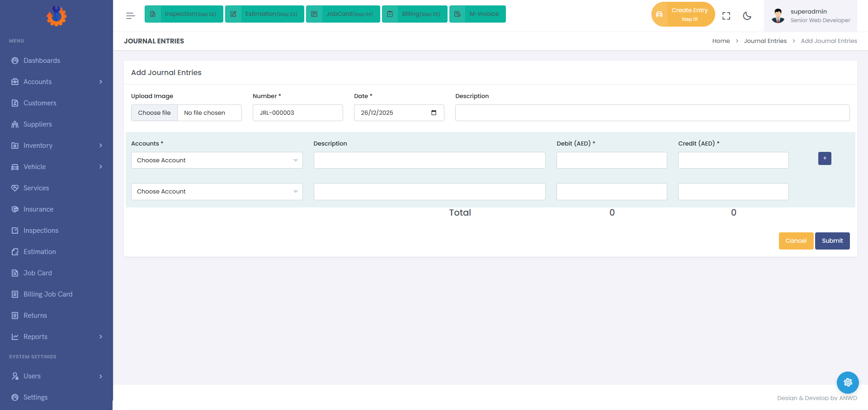Viewport: 868px width, 410px height.
Task: Click the superadmin avatar picture
Action: tap(778, 16)
